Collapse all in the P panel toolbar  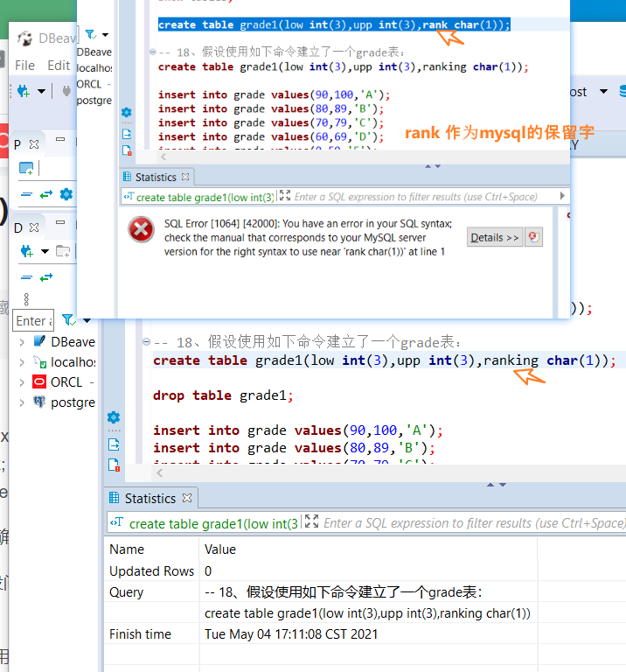pyautogui.click(x=26, y=194)
